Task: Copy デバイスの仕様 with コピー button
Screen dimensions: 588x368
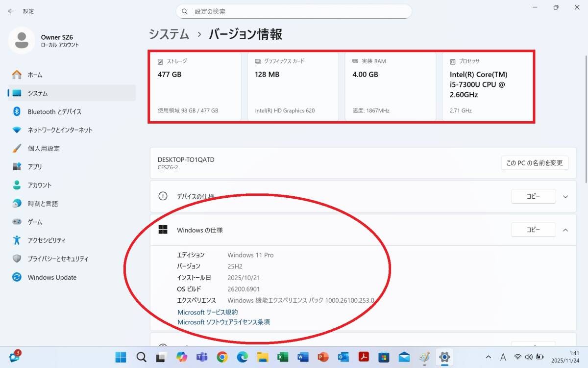Action: coord(533,196)
